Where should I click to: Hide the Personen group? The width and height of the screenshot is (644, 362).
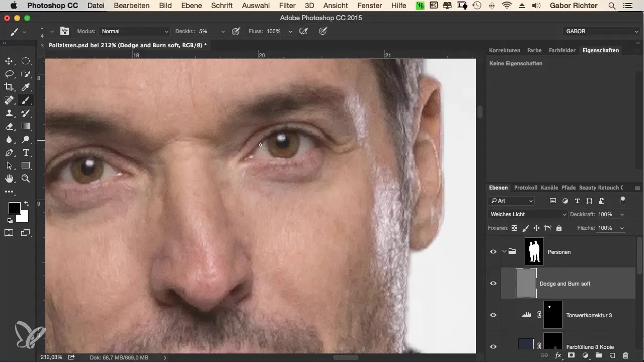(x=493, y=252)
